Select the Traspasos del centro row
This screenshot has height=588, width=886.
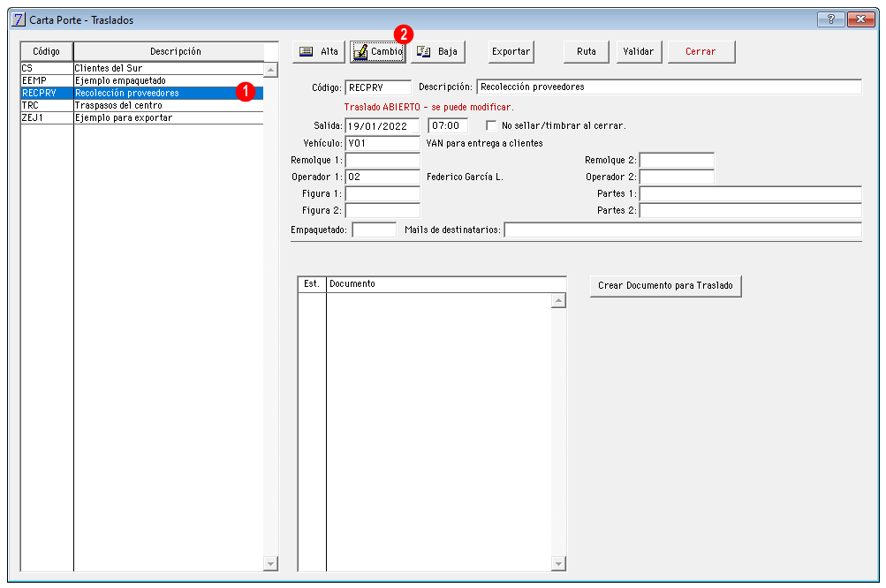[x=142, y=106]
